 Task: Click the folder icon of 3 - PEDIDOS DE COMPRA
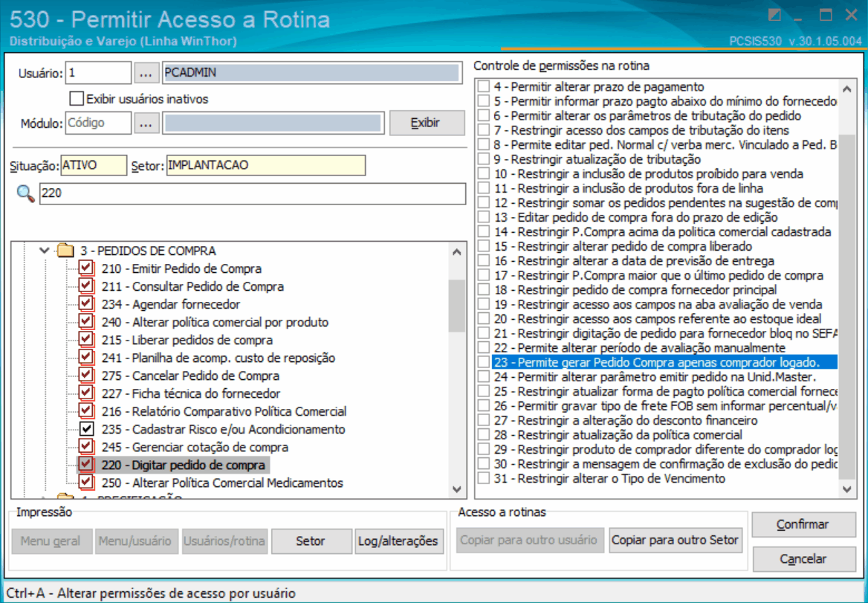click(66, 251)
